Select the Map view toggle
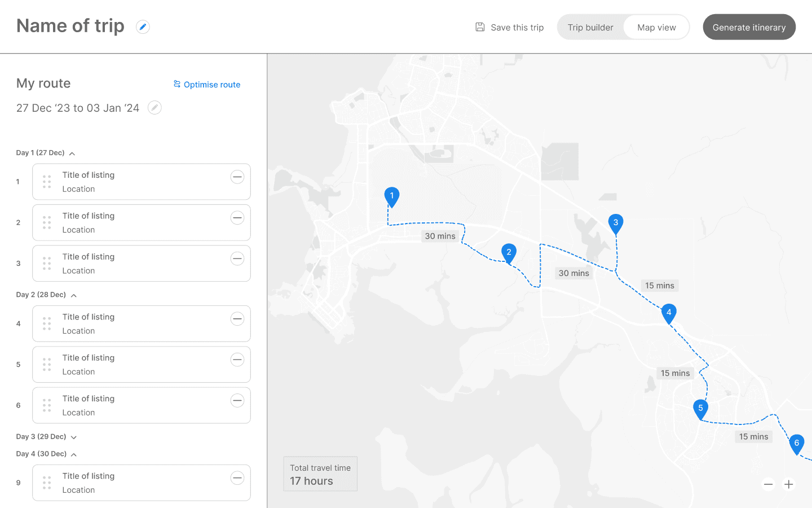 (x=656, y=27)
